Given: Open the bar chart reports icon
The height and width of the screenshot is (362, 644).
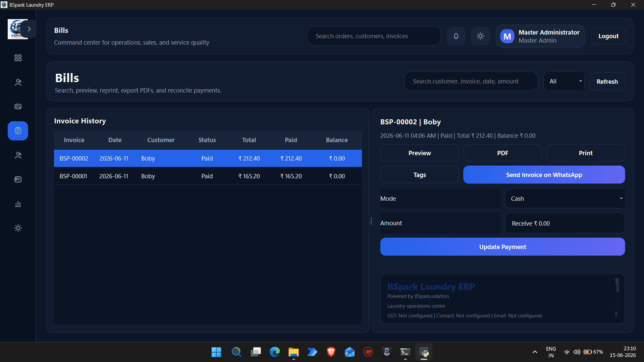Looking at the screenshot, I should coord(18,204).
